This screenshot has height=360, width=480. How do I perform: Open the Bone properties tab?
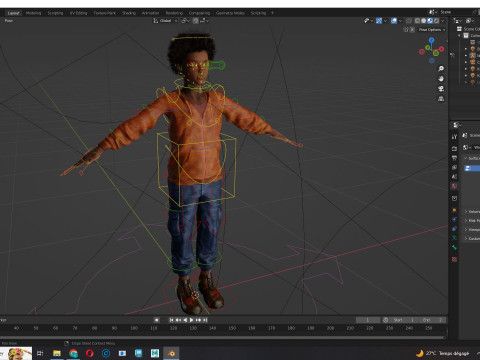tap(454, 247)
